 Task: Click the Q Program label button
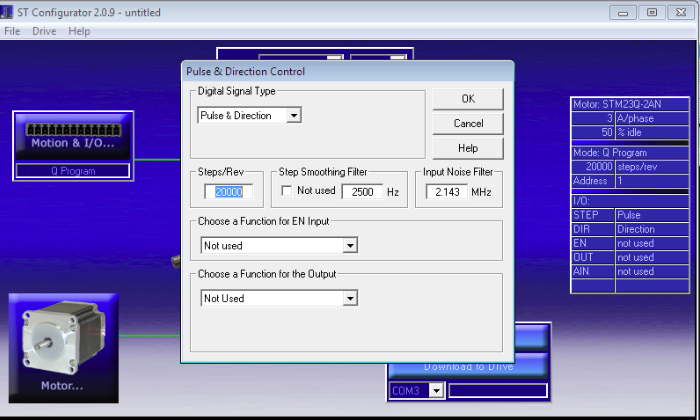(71, 171)
